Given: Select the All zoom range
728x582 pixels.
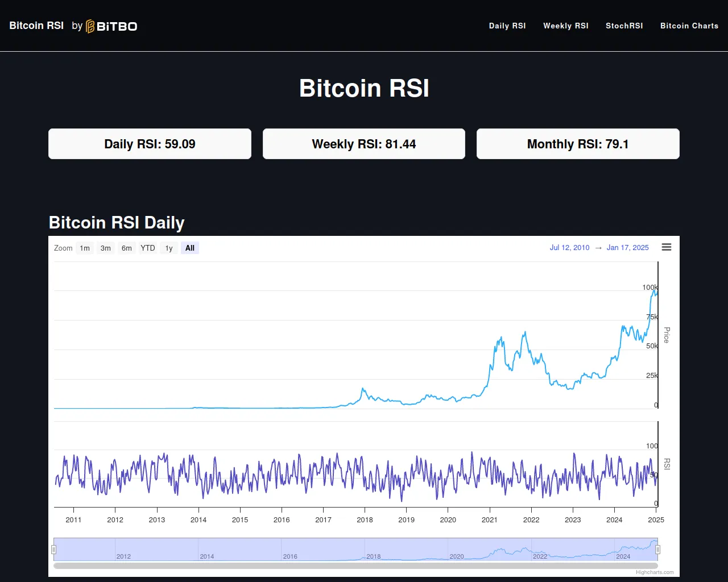Looking at the screenshot, I should click(x=190, y=248).
